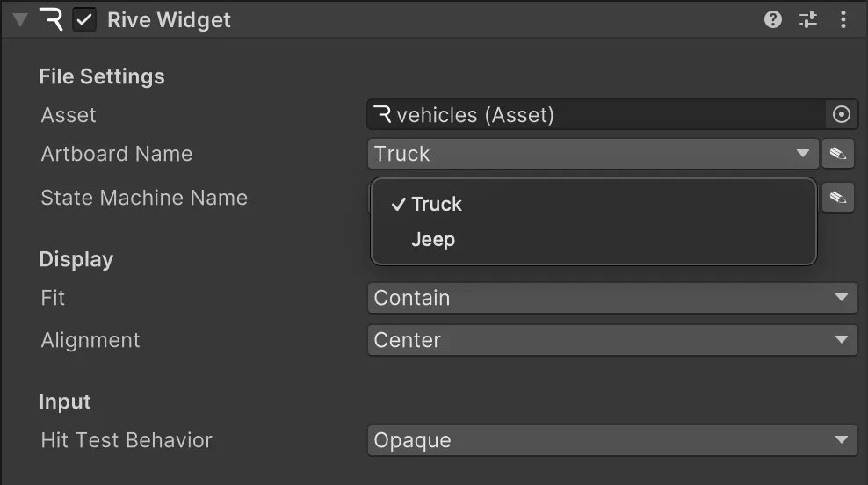Disable the Rive Widget component checkbox
The height and width of the screenshot is (485, 868).
click(85, 19)
